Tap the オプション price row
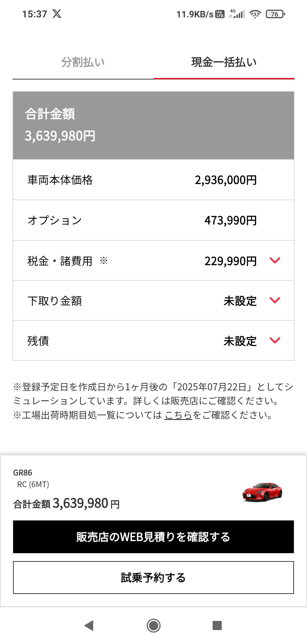Image resolution: width=307 pixels, height=644 pixels. click(x=153, y=220)
